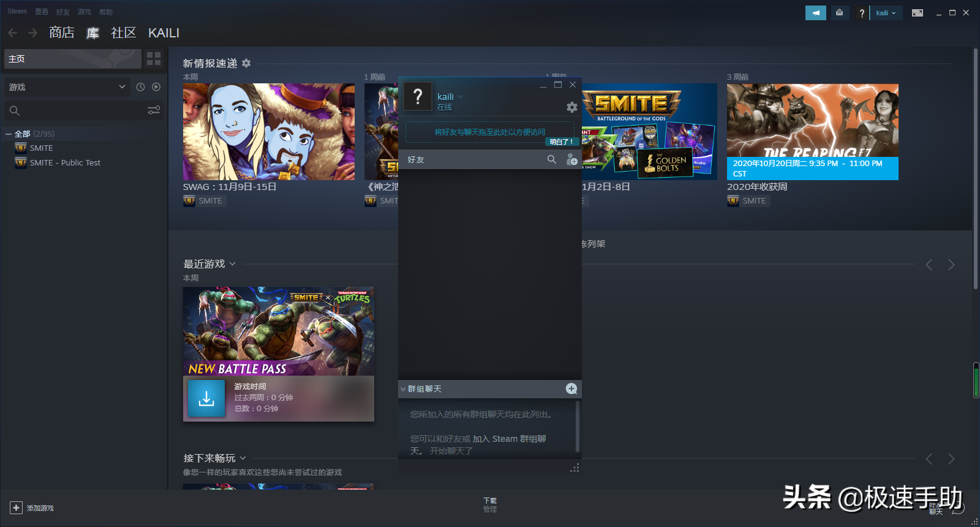Click the question mark help icon in title bar
Image resolution: width=980 pixels, height=527 pixels.
pyautogui.click(x=861, y=13)
